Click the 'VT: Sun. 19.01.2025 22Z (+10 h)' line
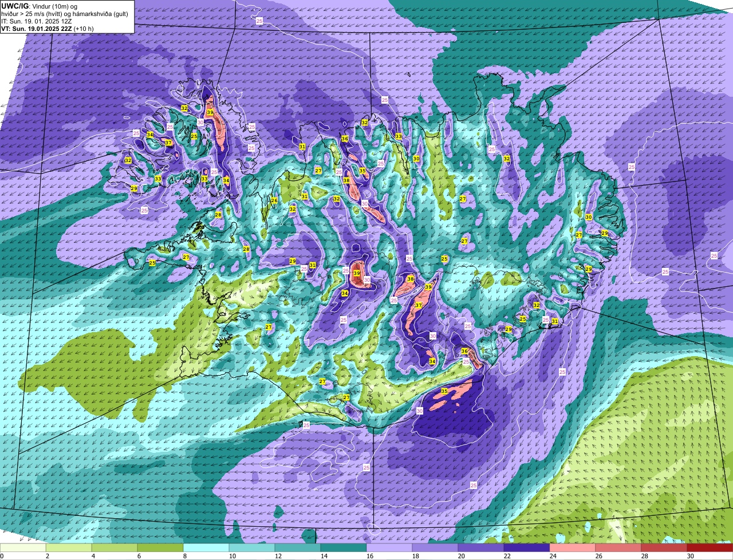 pyautogui.click(x=48, y=29)
